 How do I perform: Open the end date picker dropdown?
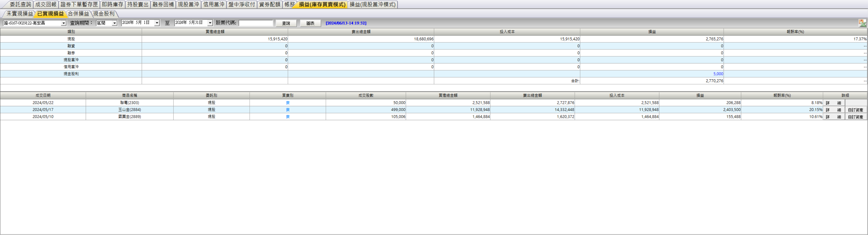click(210, 23)
